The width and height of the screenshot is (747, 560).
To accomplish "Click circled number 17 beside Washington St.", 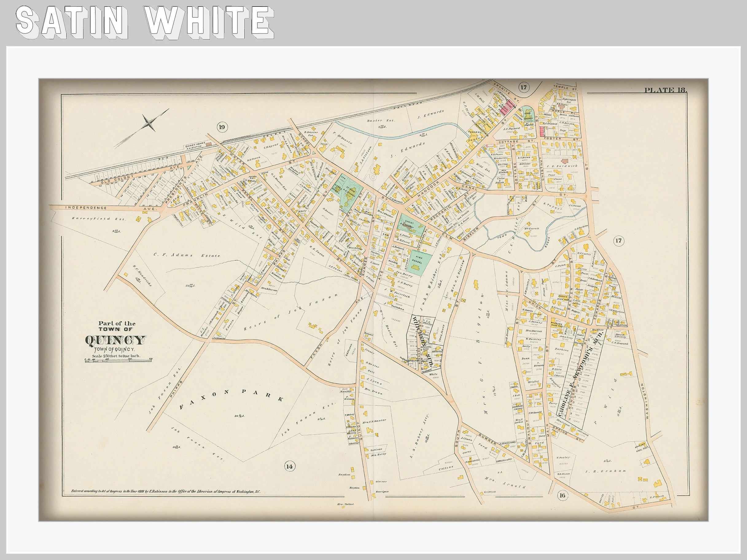I will tap(618, 241).
